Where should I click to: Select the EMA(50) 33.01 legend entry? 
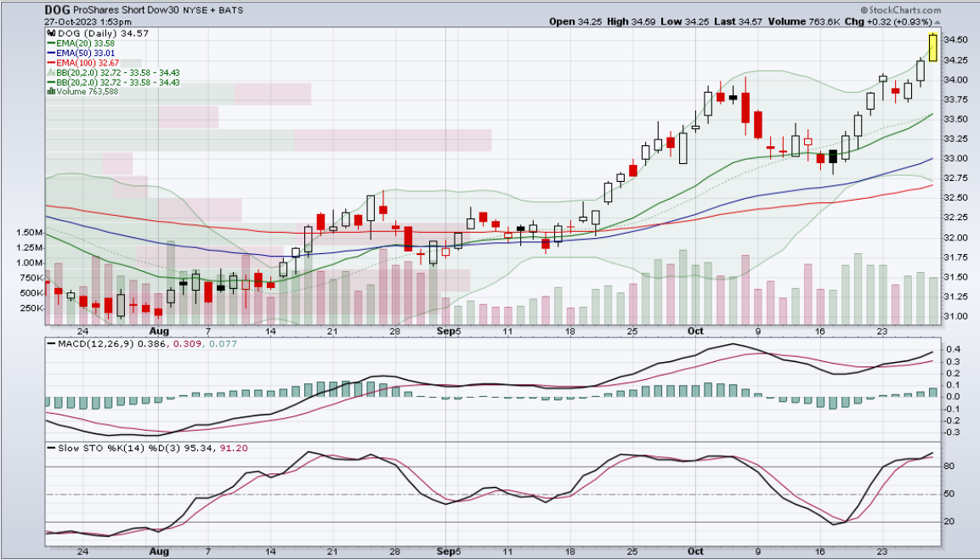tap(85, 54)
